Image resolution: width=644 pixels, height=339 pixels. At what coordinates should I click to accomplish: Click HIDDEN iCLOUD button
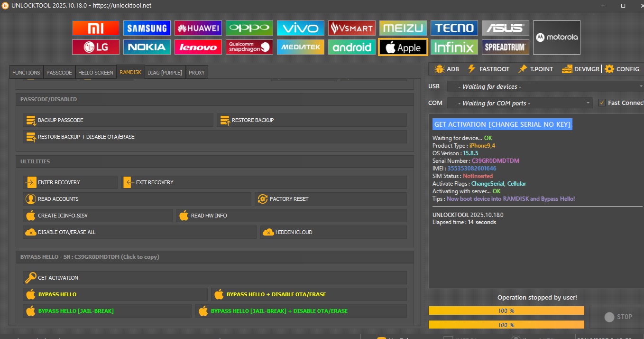pos(333,232)
